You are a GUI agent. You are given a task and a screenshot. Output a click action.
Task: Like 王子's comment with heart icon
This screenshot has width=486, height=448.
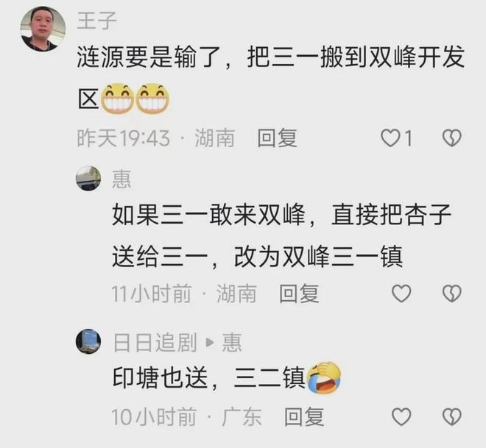click(x=390, y=138)
